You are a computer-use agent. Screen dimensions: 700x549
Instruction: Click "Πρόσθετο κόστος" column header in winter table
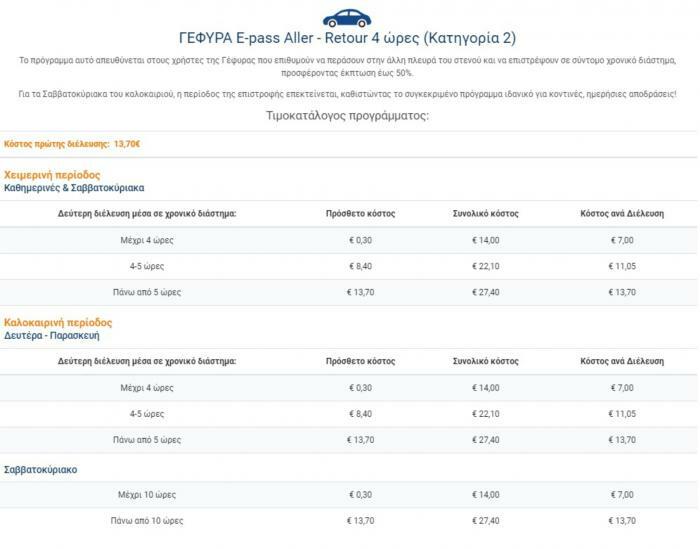pos(361,214)
